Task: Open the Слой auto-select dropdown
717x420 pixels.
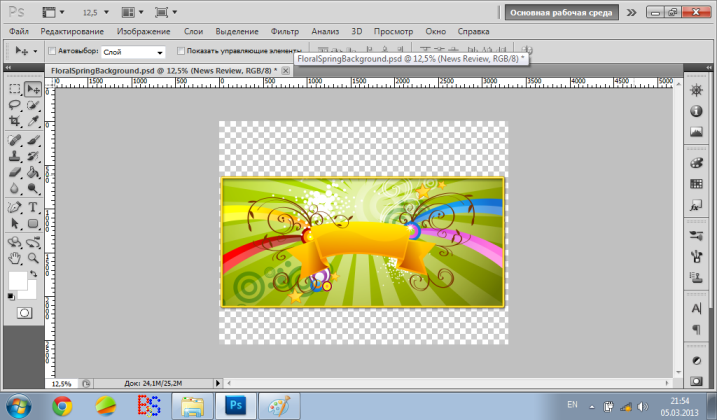Action: 134,51
